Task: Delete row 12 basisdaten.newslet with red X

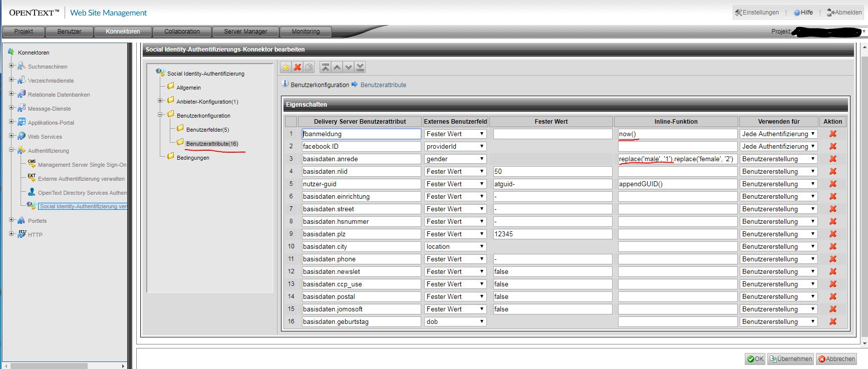Action: (833, 271)
